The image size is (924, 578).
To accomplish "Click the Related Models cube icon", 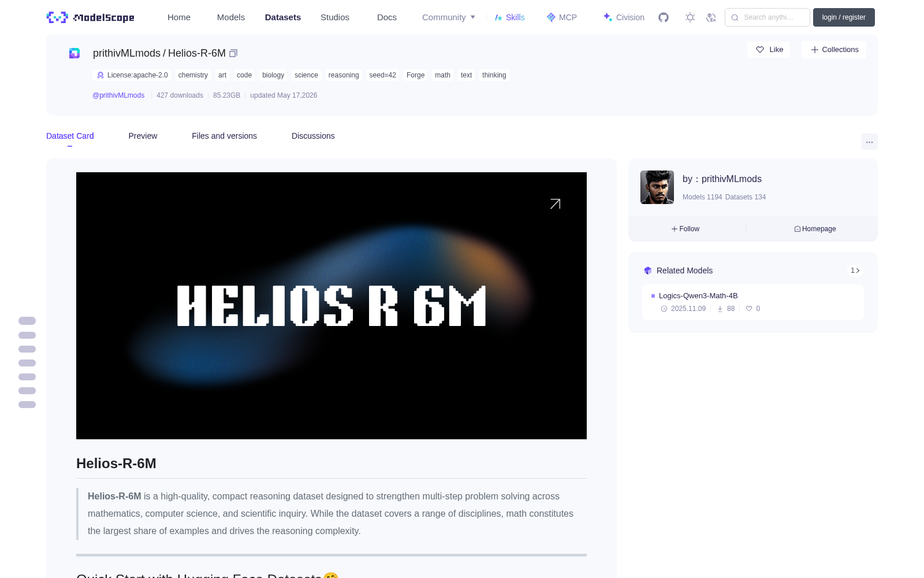I will pyautogui.click(x=648, y=271).
